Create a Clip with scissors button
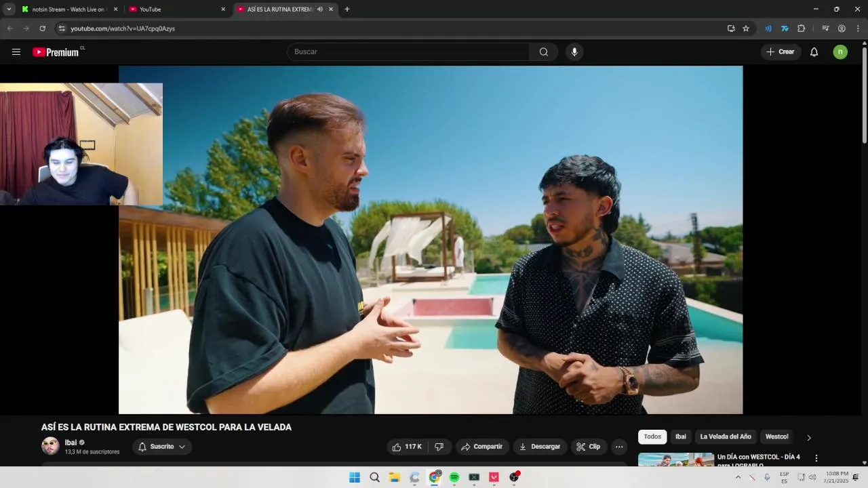868x488 pixels. point(588,447)
